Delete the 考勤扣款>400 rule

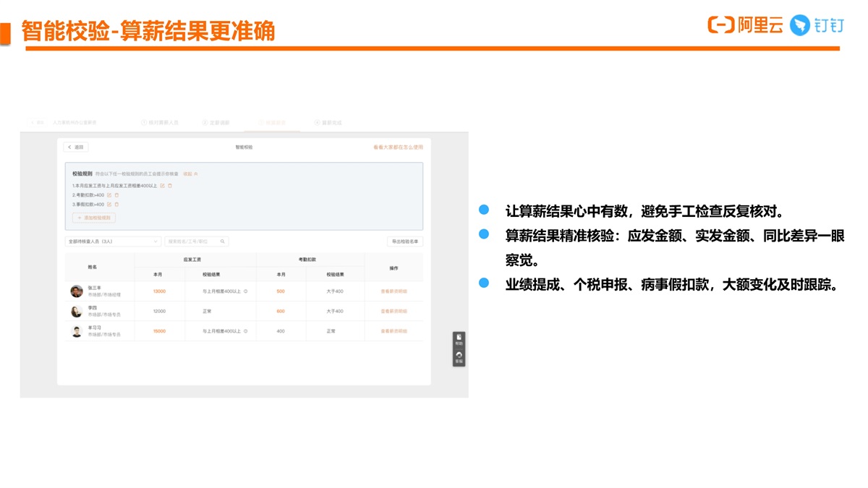(116, 195)
